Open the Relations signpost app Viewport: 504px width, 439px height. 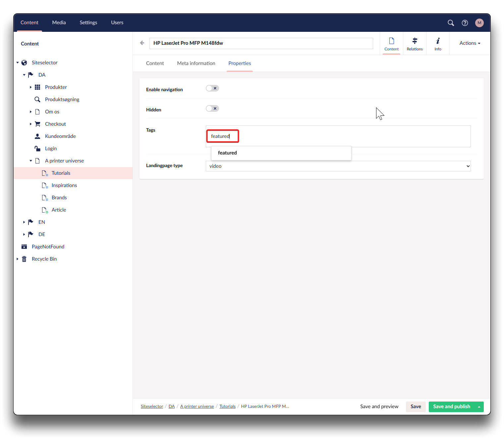pyautogui.click(x=415, y=43)
